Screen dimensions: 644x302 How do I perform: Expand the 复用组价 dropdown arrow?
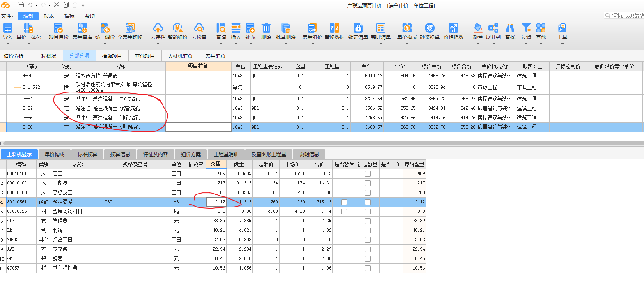[312, 44]
